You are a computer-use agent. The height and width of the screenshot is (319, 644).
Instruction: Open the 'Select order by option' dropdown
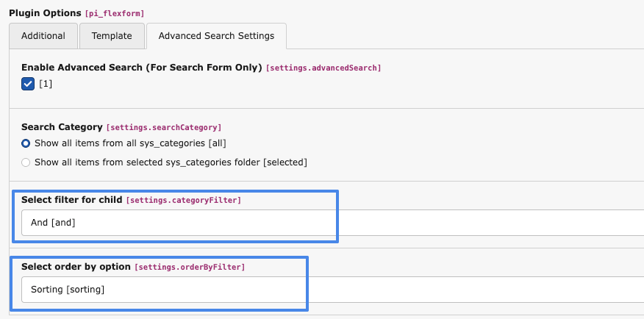click(x=333, y=290)
